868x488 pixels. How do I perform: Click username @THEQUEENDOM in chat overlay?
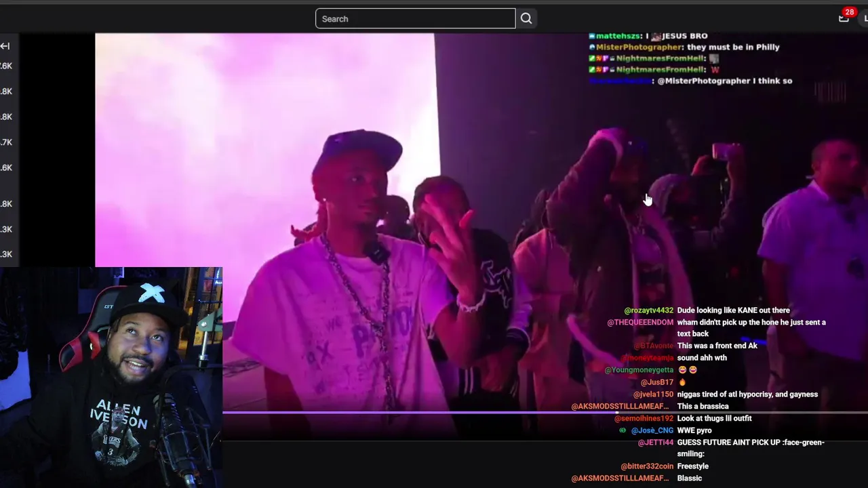pos(640,323)
